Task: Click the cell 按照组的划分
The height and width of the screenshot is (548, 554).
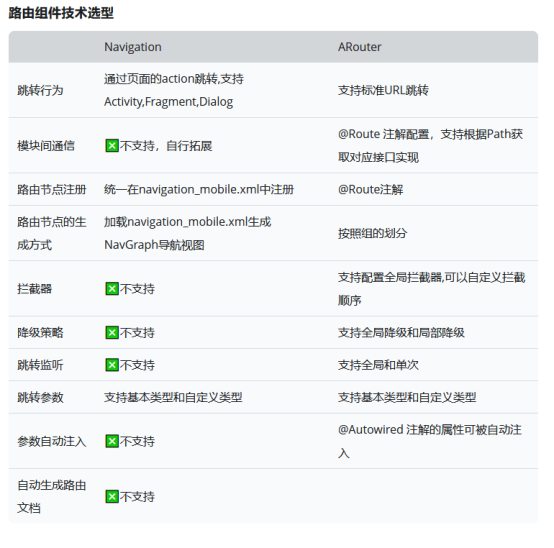Action: (x=372, y=233)
